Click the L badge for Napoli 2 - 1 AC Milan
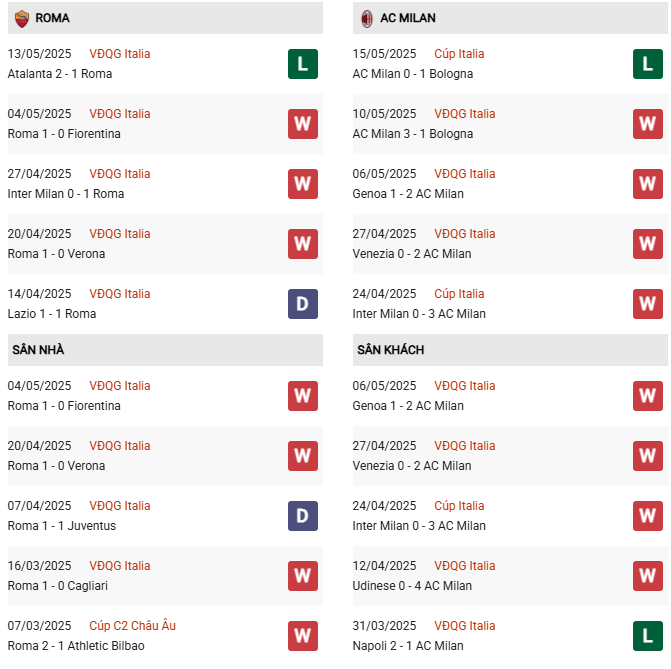 tap(647, 636)
